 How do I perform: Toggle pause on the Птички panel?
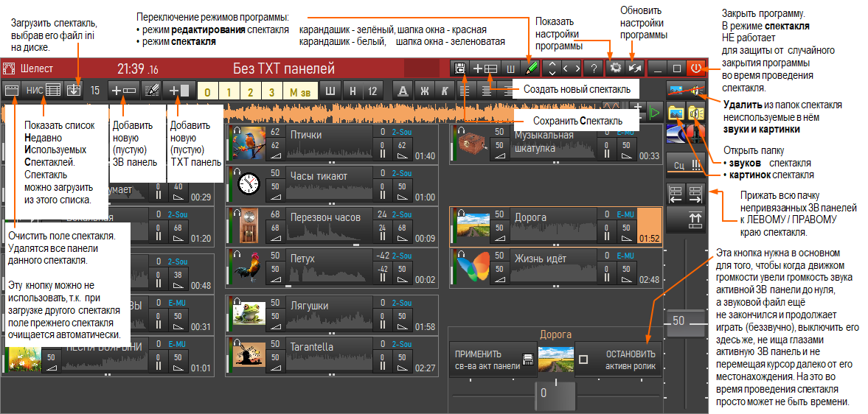(381, 150)
